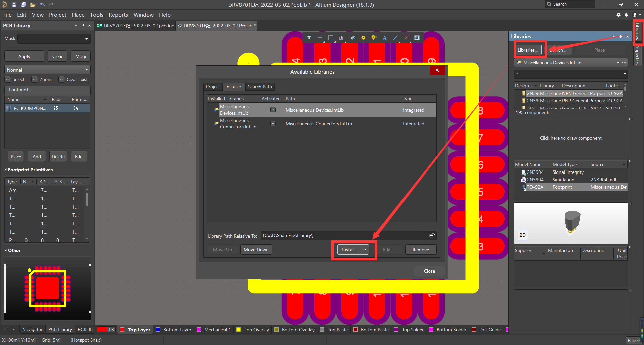Select the Place Line tool
Screen dimensions: 644x345
point(395,38)
